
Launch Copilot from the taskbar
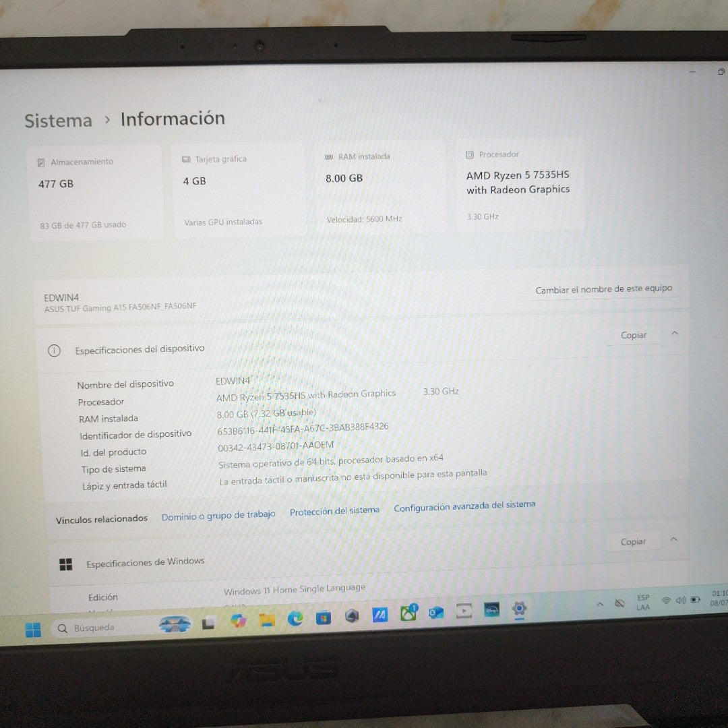point(238,621)
